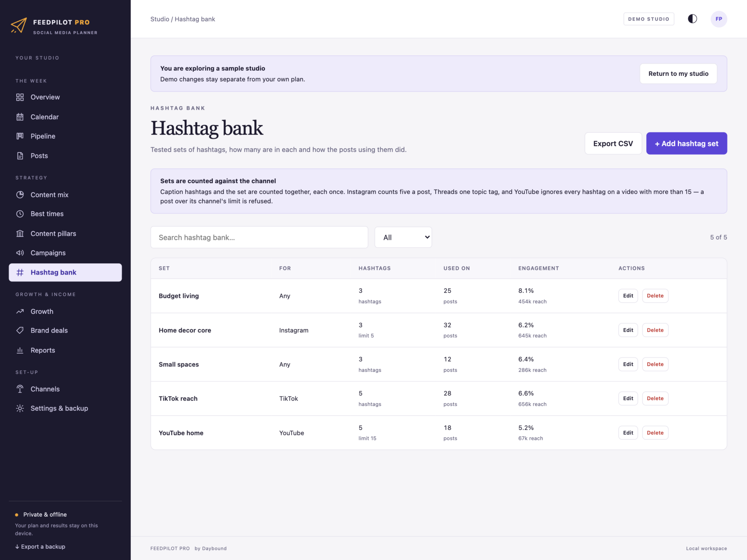Screen dimensions: 747x560
Task: Click the Demo Studio badge
Action: [x=649, y=19]
